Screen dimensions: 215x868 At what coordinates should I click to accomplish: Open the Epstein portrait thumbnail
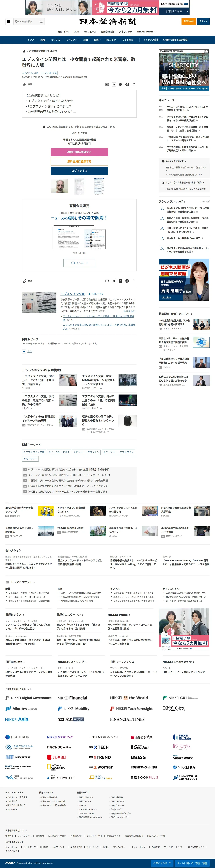coord(60,186)
